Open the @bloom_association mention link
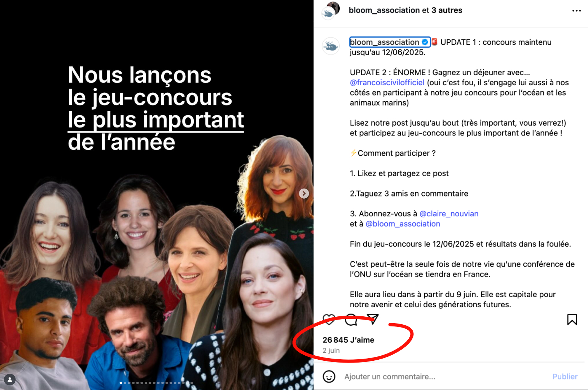The width and height of the screenshot is (588, 390). click(403, 224)
